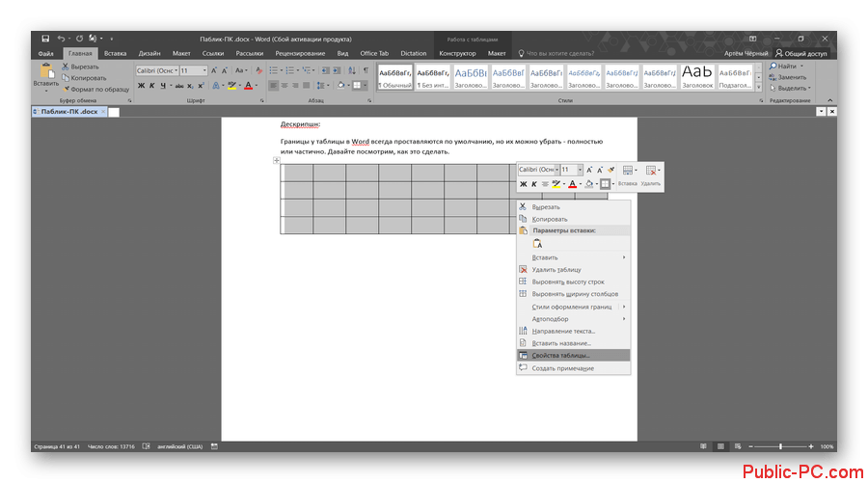Click Insert (Вставка) icon on mini toolbar
This screenshot has height=483, width=868.
point(628,174)
